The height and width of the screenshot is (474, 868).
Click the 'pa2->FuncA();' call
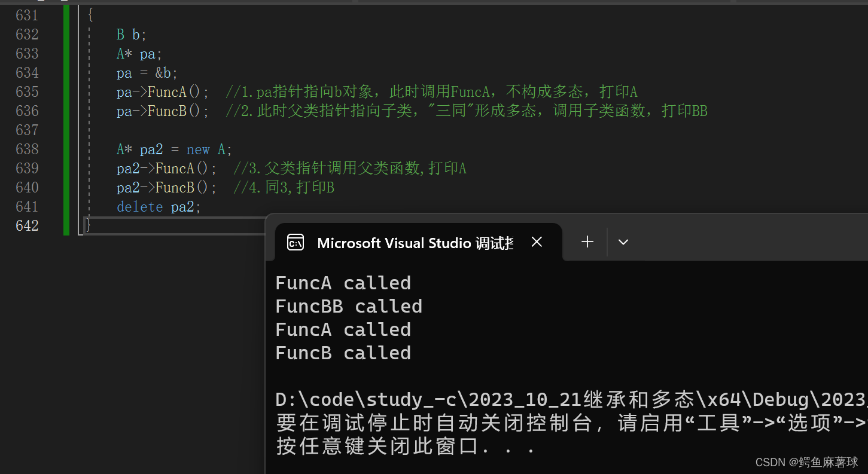167,169
